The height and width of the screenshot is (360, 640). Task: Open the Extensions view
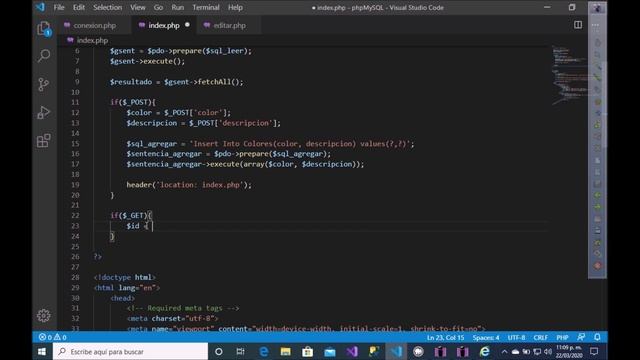pyautogui.click(x=44, y=141)
